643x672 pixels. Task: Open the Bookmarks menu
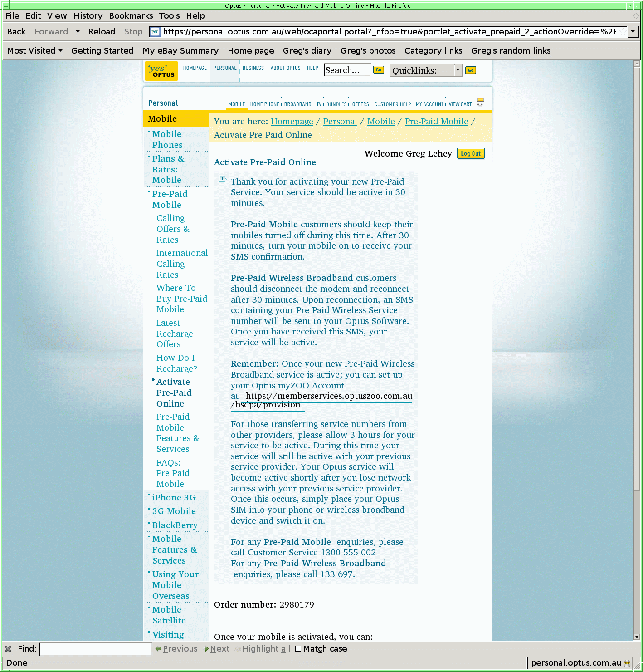[131, 16]
